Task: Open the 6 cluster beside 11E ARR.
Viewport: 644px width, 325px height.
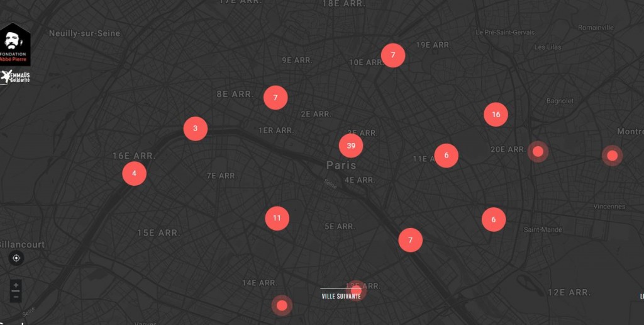Action: pos(446,156)
